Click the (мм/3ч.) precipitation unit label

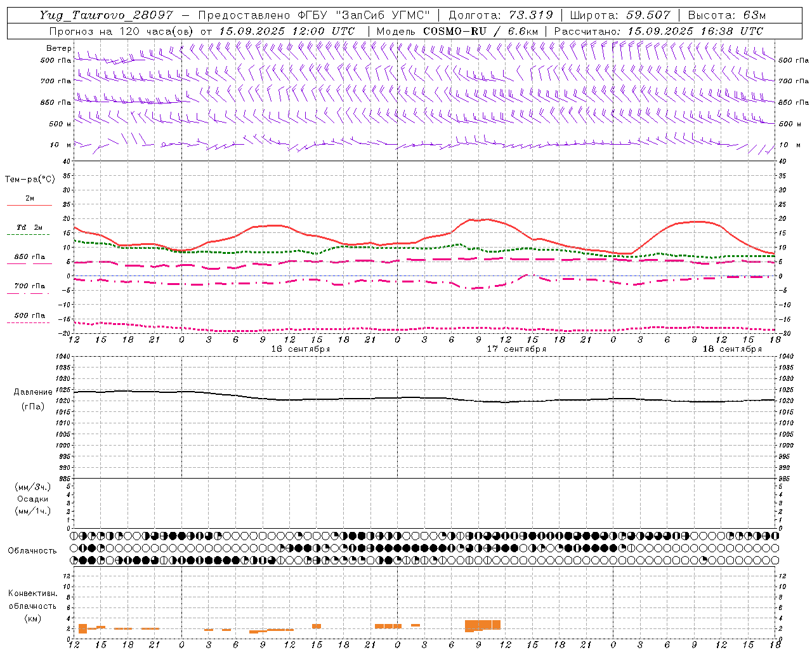click(33, 487)
